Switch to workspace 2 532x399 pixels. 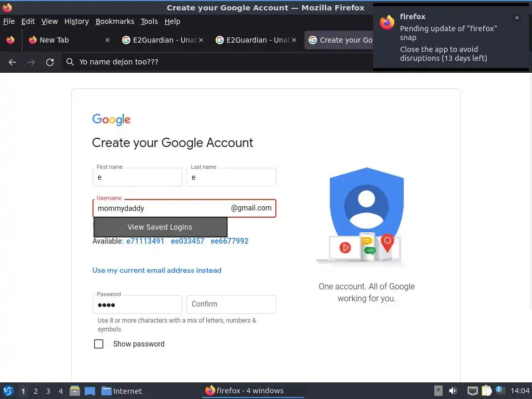click(x=36, y=391)
